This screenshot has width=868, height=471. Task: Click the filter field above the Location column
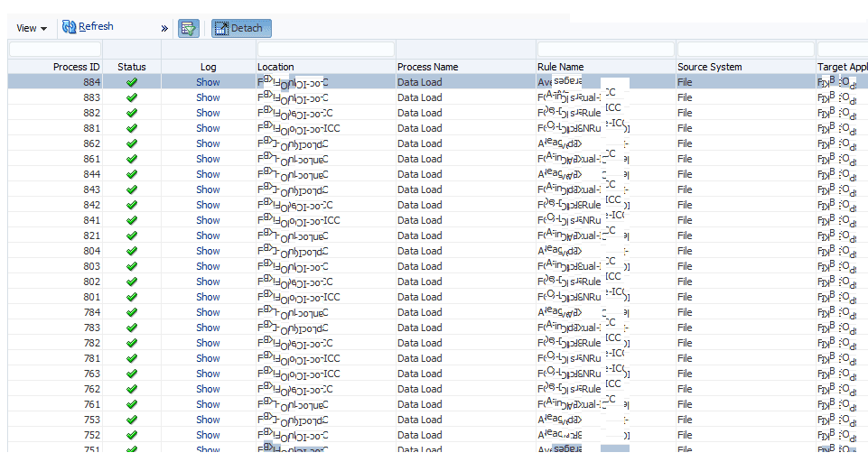pyautogui.click(x=325, y=49)
